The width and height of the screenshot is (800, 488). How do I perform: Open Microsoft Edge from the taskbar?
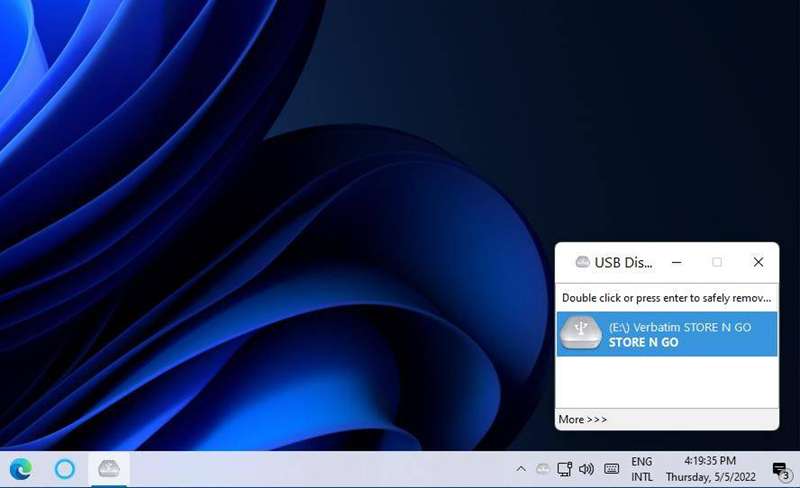coord(20,469)
